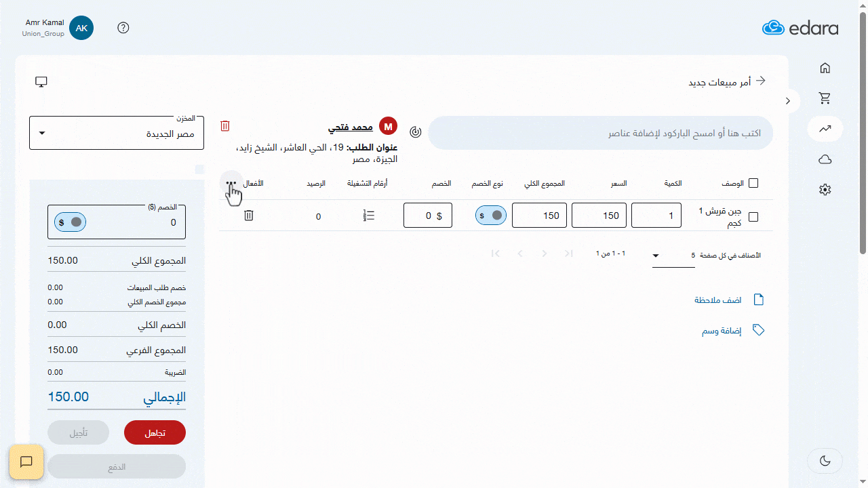Open the cloud sync panel
The width and height of the screenshot is (868, 488).
(825, 159)
